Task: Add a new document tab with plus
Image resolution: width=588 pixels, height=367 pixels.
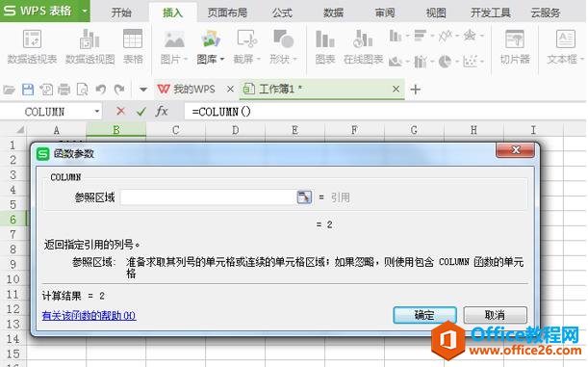Action: click(415, 90)
